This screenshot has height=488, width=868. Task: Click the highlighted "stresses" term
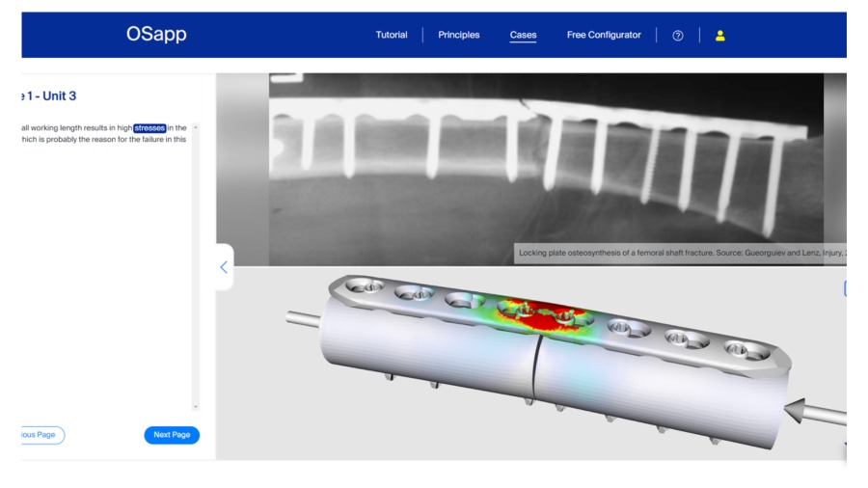point(149,127)
